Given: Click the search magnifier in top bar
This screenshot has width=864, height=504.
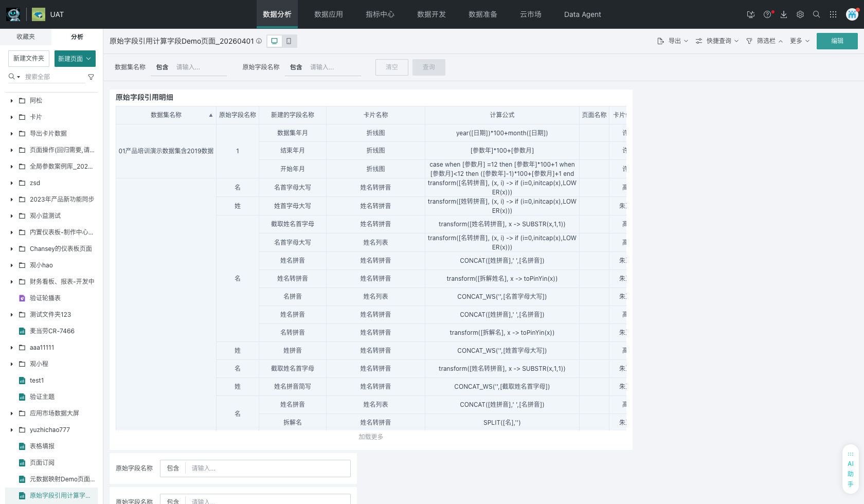Looking at the screenshot, I should (816, 14).
